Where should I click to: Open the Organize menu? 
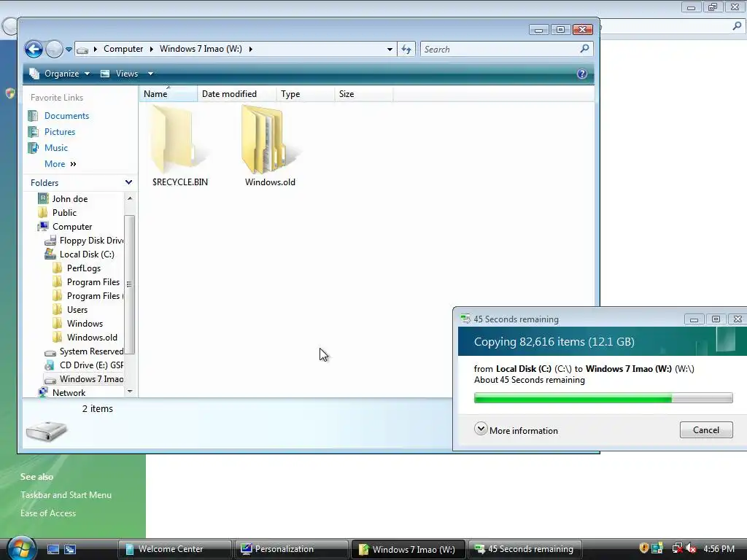pos(60,74)
